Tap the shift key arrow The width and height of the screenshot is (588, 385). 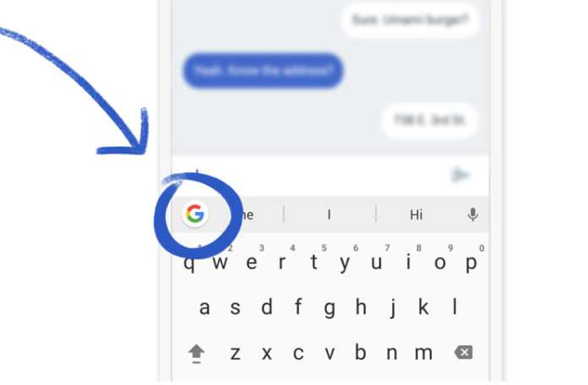tap(197, 354)
